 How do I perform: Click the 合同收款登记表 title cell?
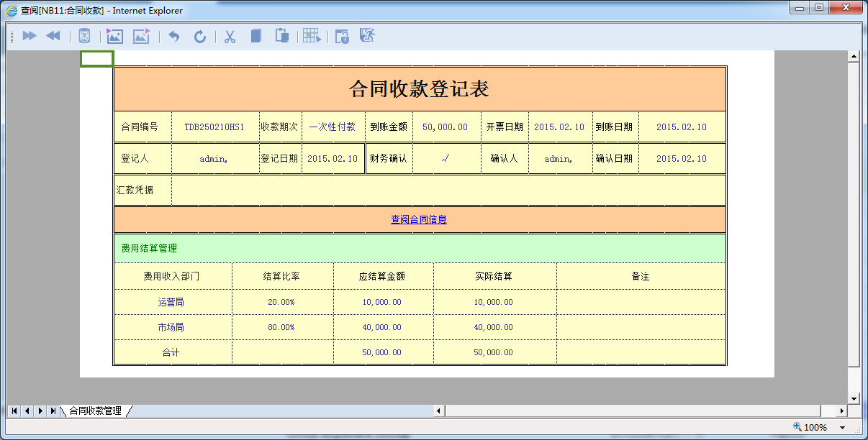tap(420, 88)
